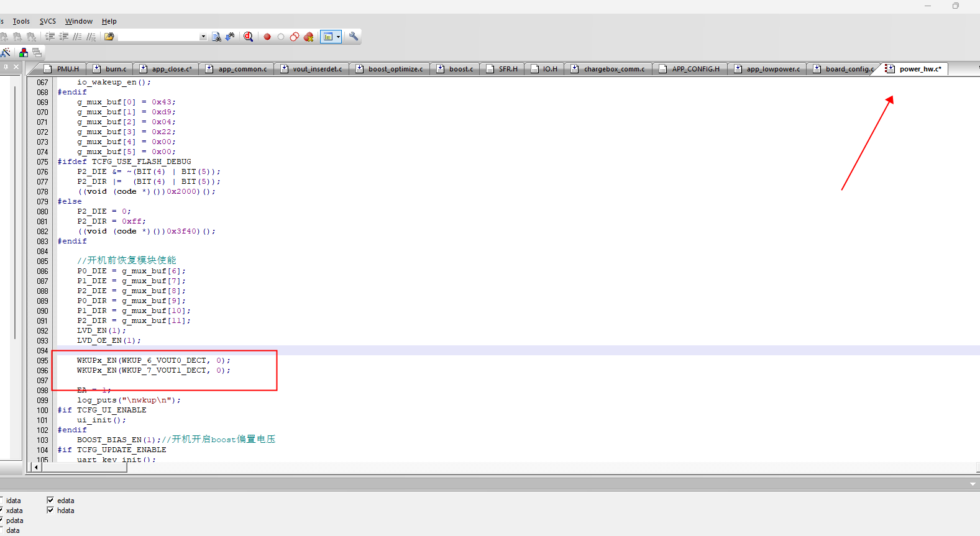Click the Incremental Find icon
980x536 pixels.
[230, 37]
